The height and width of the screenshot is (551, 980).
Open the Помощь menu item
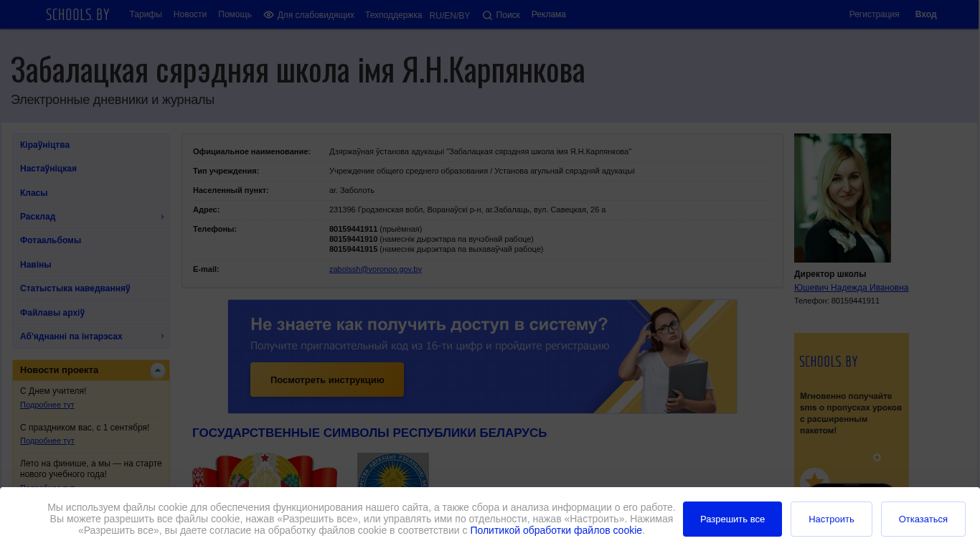click(235, 14)
